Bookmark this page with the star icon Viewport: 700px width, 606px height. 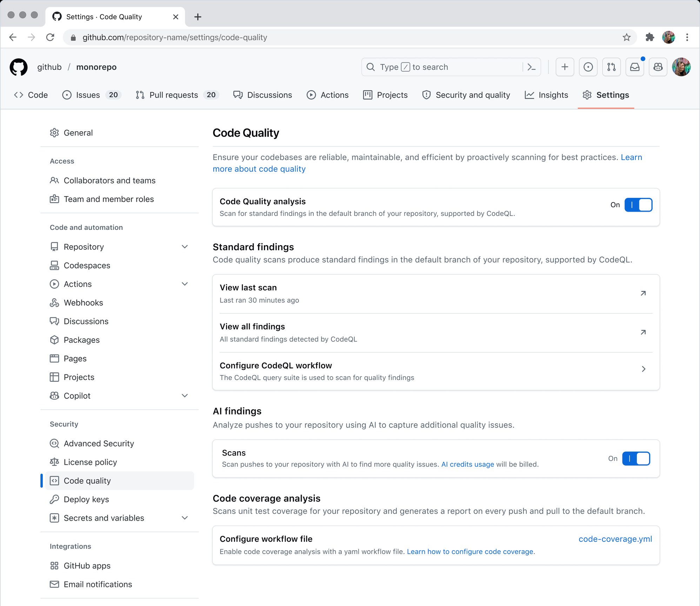(x=627, y=37)
